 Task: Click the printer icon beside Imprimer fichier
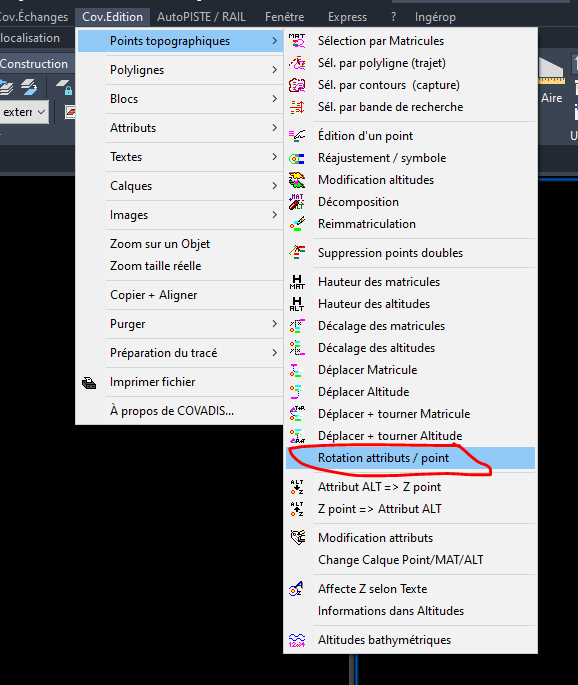click(89, 383)
